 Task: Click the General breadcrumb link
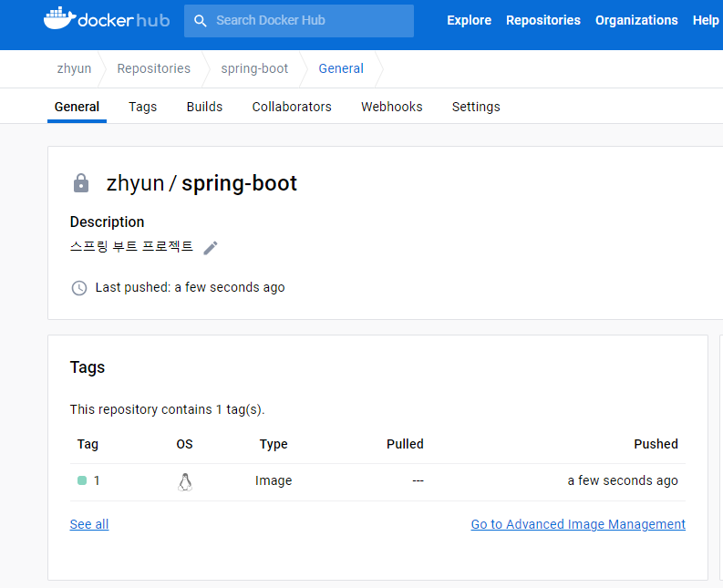point(341,68)
